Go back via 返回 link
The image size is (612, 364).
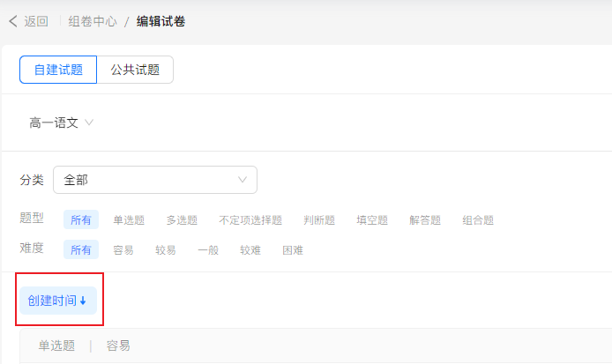tap(36, 21)
